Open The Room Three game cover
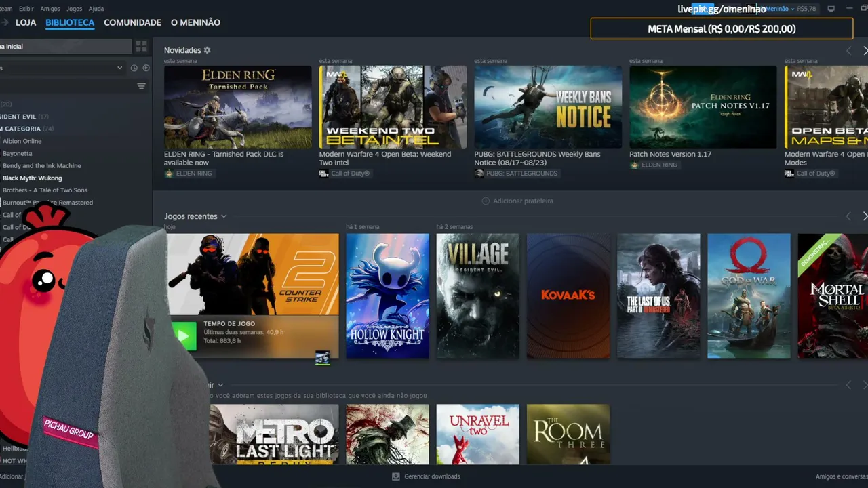The width and height of the screenshot is (868, 488). click(x=568, y=434)
